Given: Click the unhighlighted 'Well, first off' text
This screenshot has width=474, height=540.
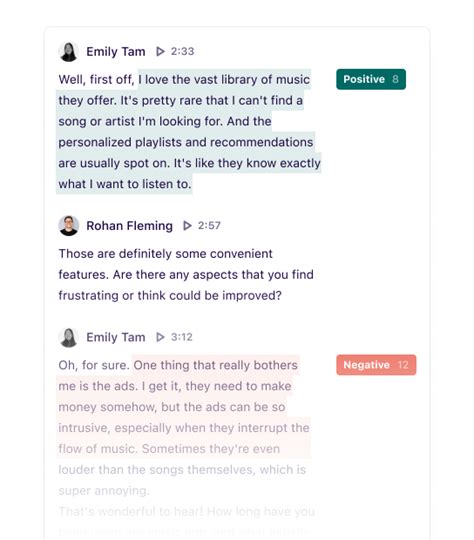Looking at the screenshot, I should click(96, 80).
